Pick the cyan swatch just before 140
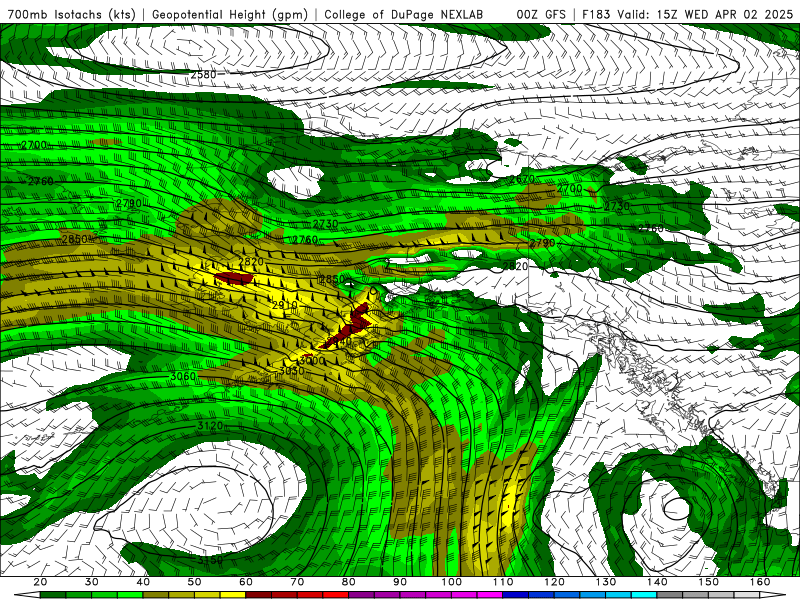This screenshot has height=600, width=800. click(x=644, y=595)
